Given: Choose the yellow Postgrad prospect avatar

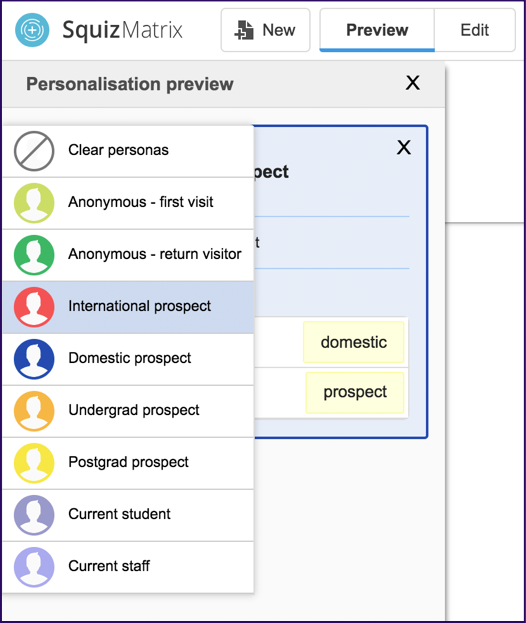Looking at the screenshot, I should click(x=34, y=463).
